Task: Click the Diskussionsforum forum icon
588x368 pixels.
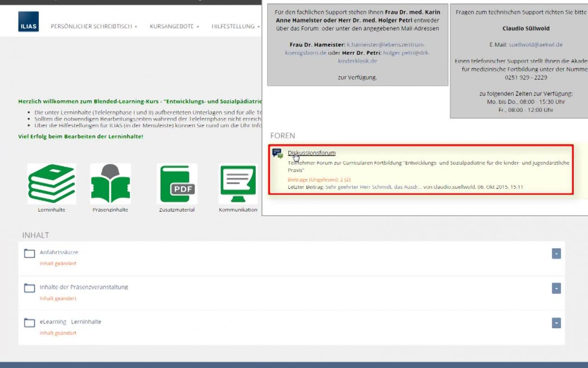Action: click(x=277, y=153)
